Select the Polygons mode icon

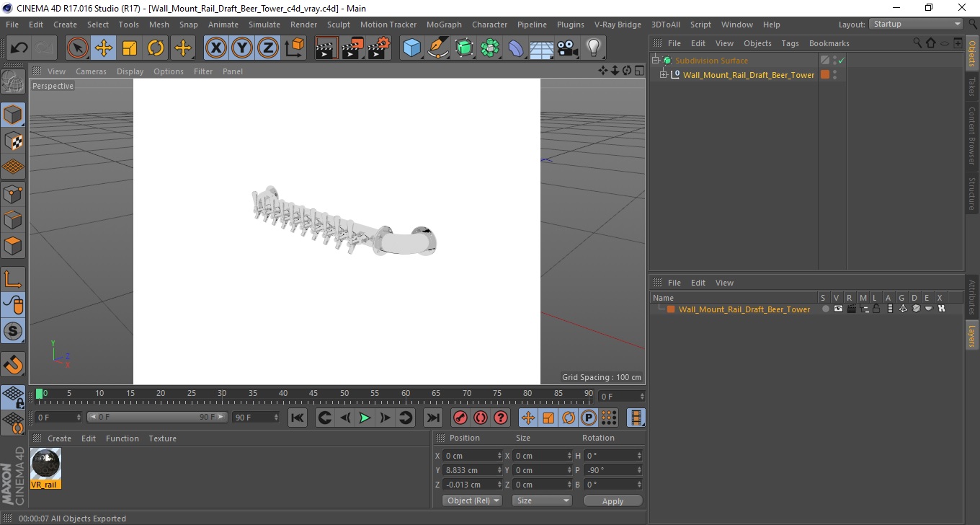click(13, 246)
